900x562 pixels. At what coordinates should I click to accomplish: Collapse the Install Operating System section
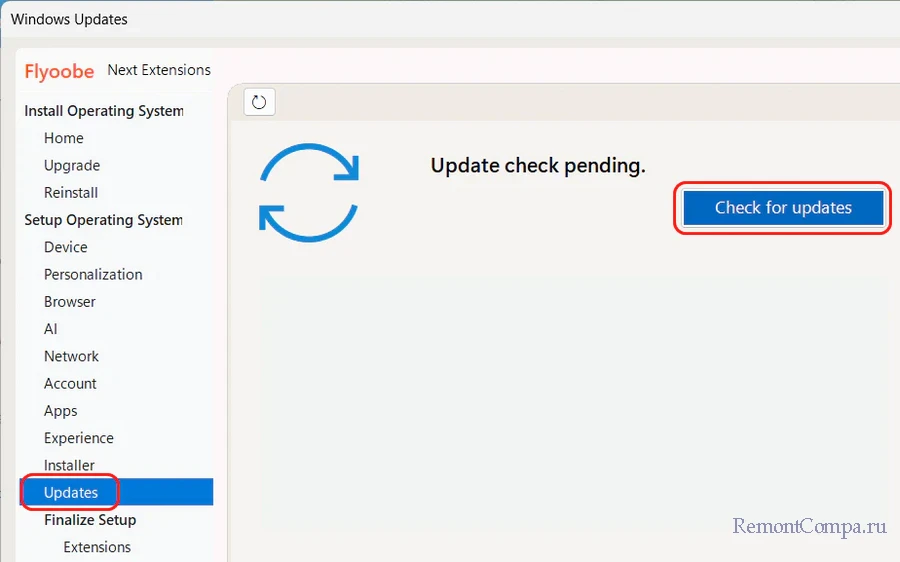point(103,111)
